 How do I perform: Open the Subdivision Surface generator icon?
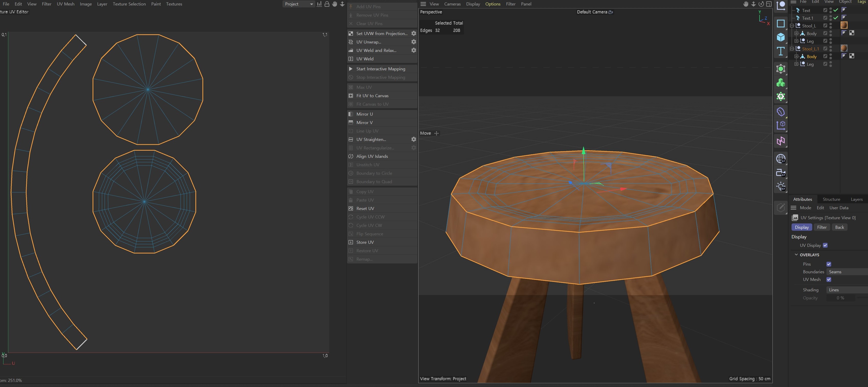coord(780,69)
